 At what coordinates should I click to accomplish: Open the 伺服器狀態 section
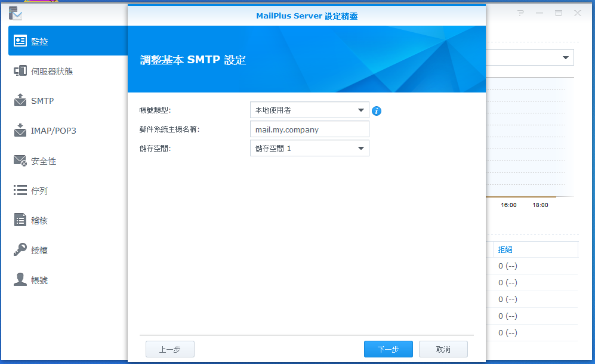click(68, 71)
